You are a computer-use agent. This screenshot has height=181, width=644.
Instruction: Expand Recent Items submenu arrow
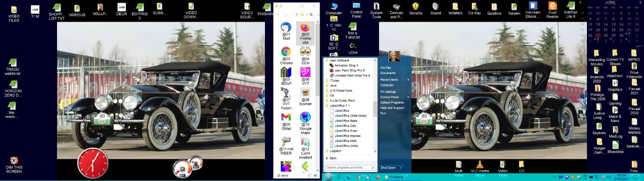(x=408, y=80)
